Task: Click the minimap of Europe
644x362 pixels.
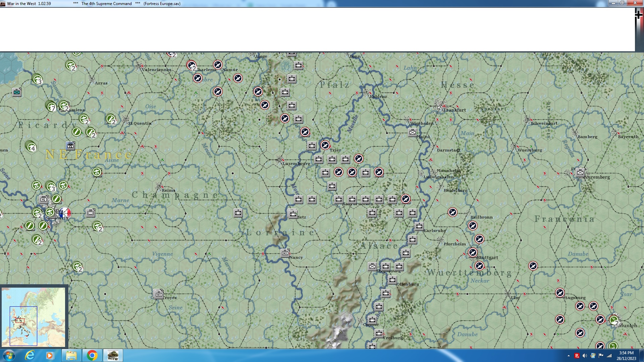Action: coord(34,317)
